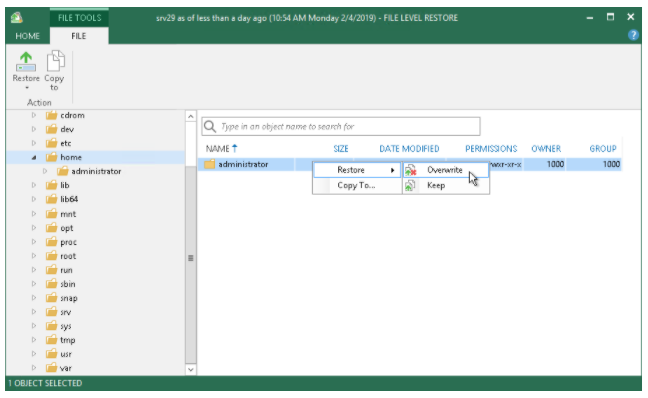This screenshot has height=398, width=648.
Task: Open the Restore submenu arrow in context menu
Action: (392, 170)
